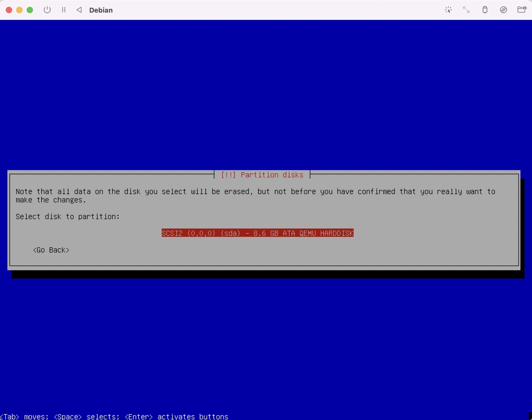This screenshot has width=532, height=420.
Task: Click the Debian window title
Action: tap(101, 10)
